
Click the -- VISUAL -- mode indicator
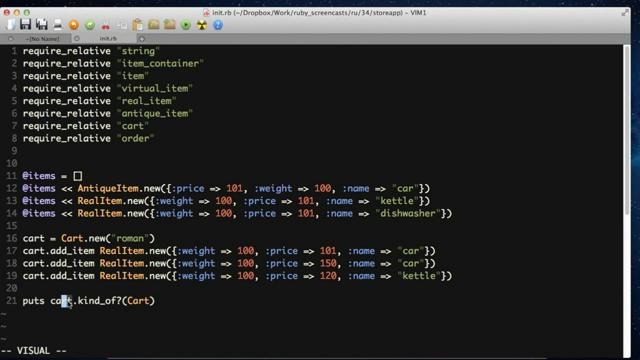(x=33, y=351)
